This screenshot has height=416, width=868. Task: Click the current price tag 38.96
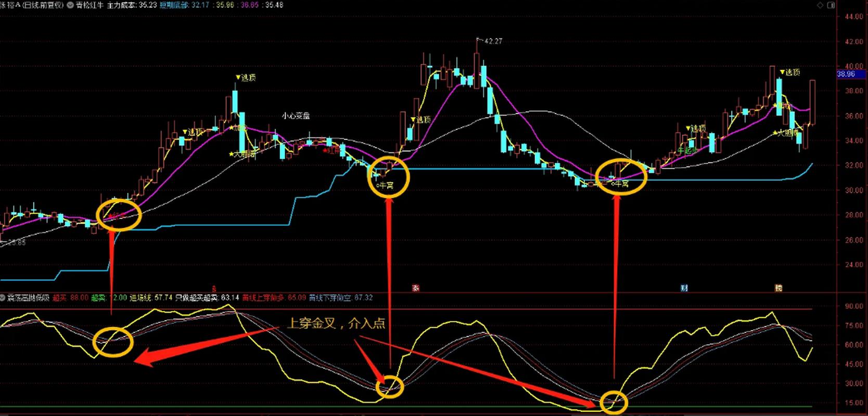[x=846, y=74]
